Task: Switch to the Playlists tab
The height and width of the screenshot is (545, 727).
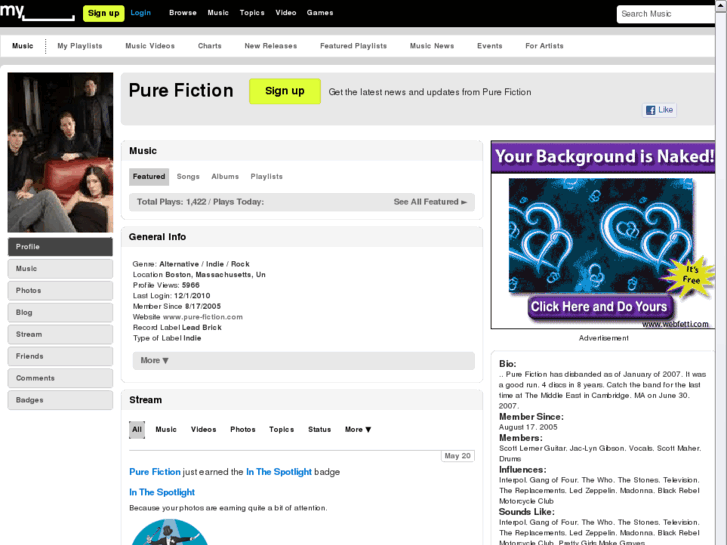Action: [266, 177]
